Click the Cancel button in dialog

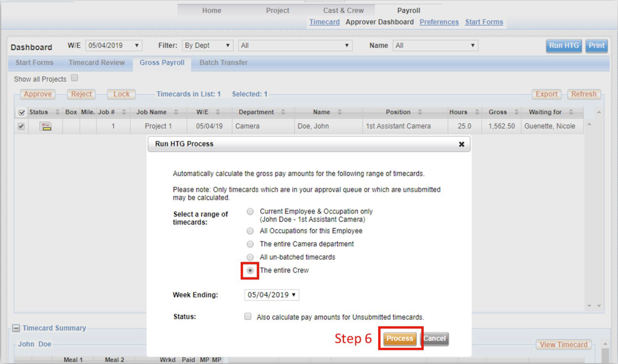[x=434, y=338]
